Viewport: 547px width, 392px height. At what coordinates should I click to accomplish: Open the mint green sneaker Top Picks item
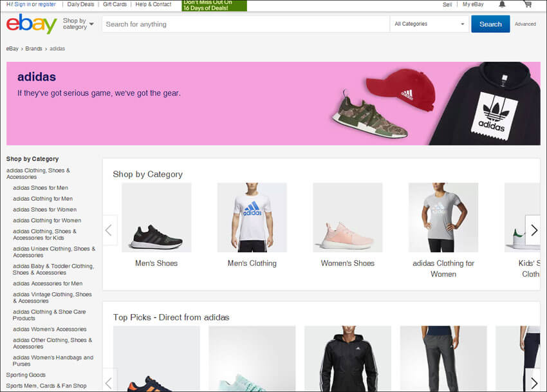coord(252,359)
